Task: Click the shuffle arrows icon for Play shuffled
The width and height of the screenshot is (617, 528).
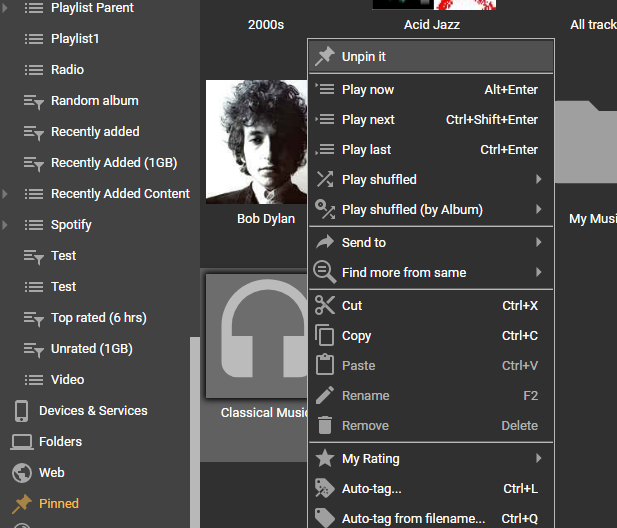Action: (x=325, y=179)
